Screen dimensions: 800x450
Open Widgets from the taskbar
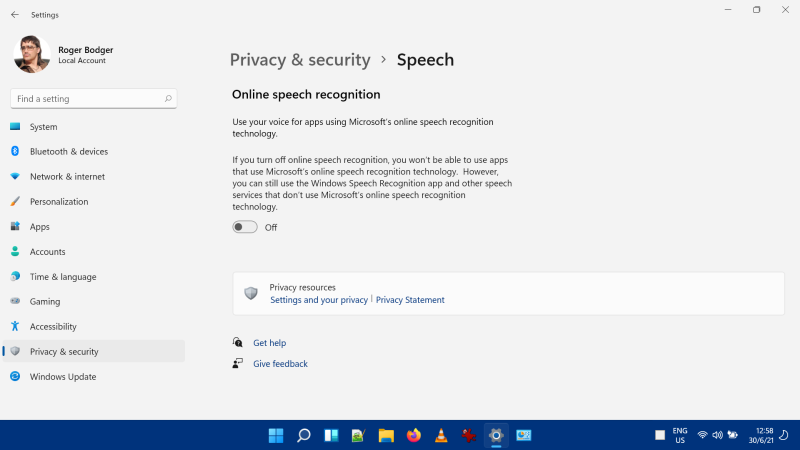coord(331,435)
